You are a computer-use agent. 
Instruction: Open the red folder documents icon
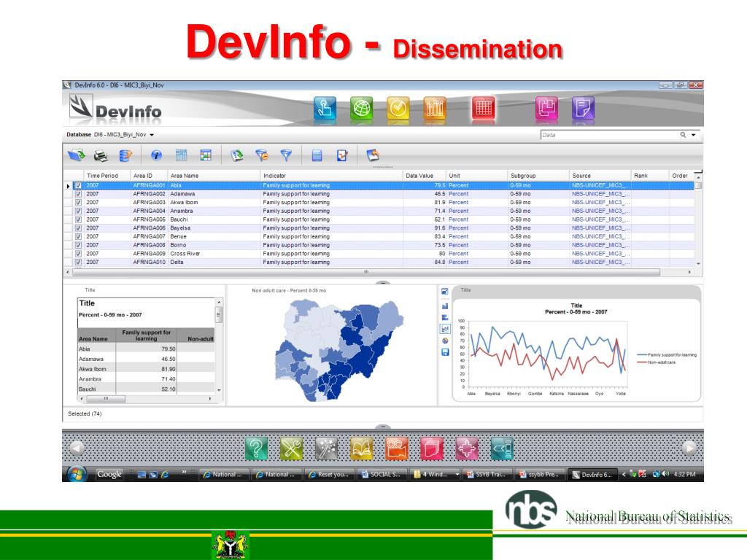click(432, 448)
